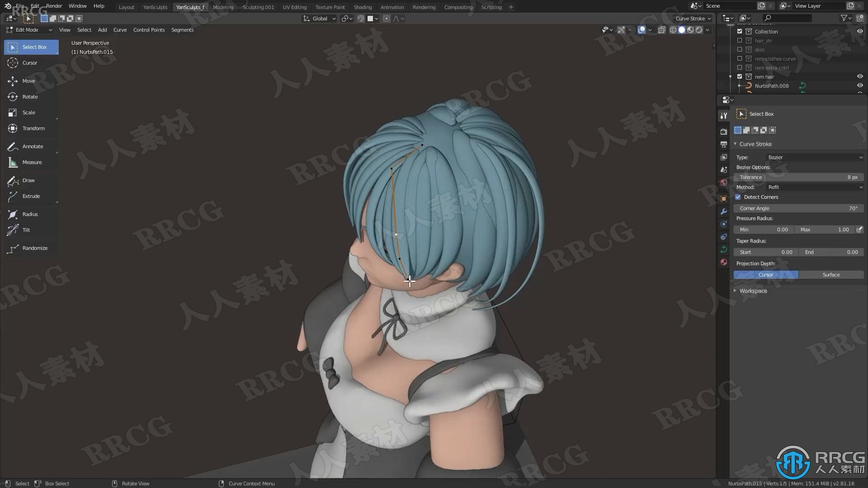This screenshot has height=488, width=868.
Task: Add a new workspace tab
Action: (x=511, y=7)
